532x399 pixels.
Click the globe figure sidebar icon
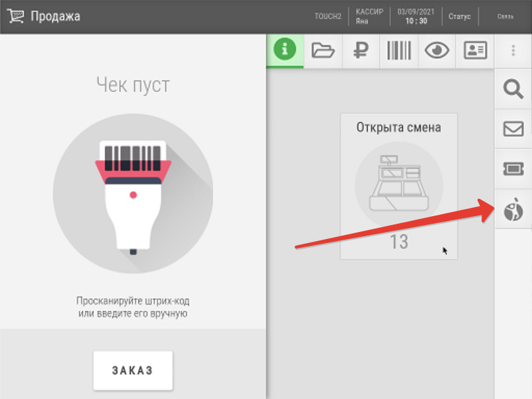(513, 209)
